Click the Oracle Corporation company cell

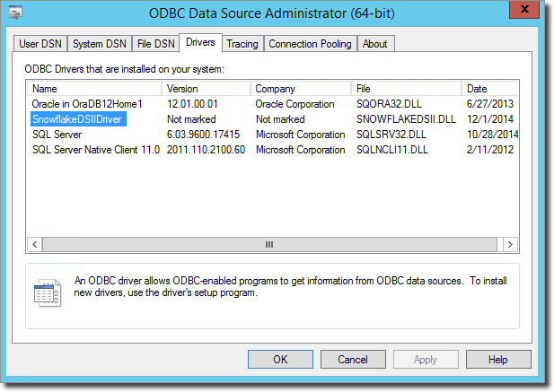295,104
